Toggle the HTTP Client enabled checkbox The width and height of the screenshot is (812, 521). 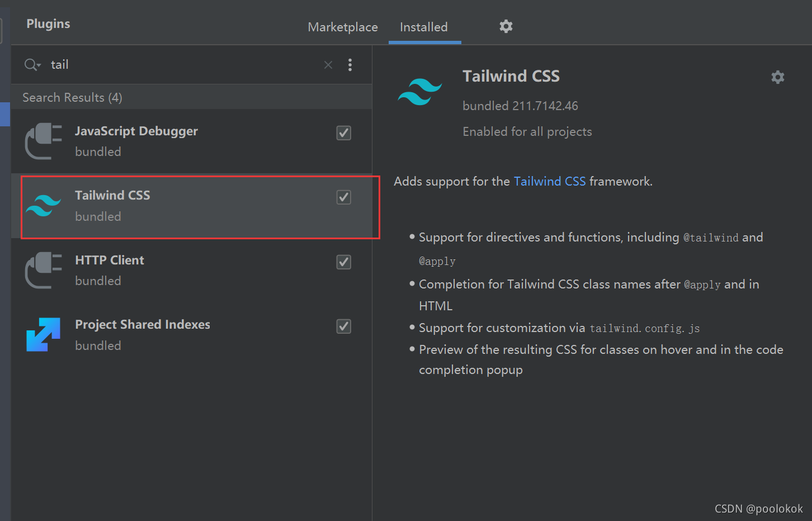point(343,262)
